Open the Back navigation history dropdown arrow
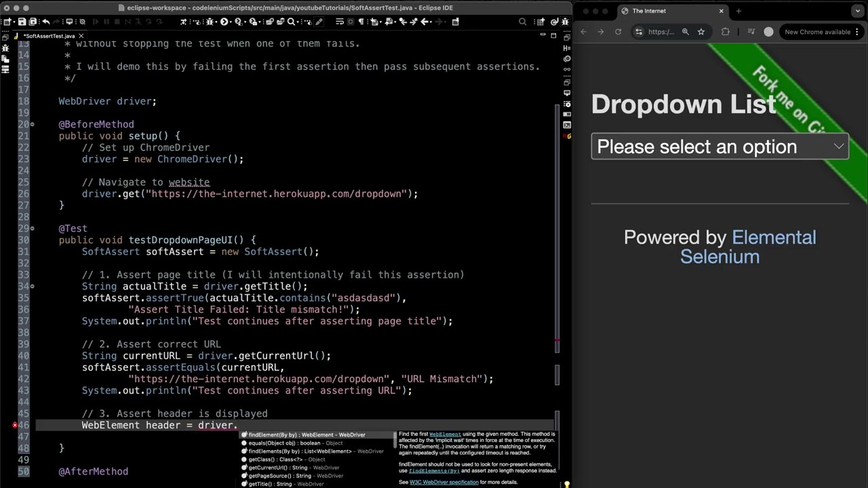Screen dimensions: 868x488 (431, 22)
